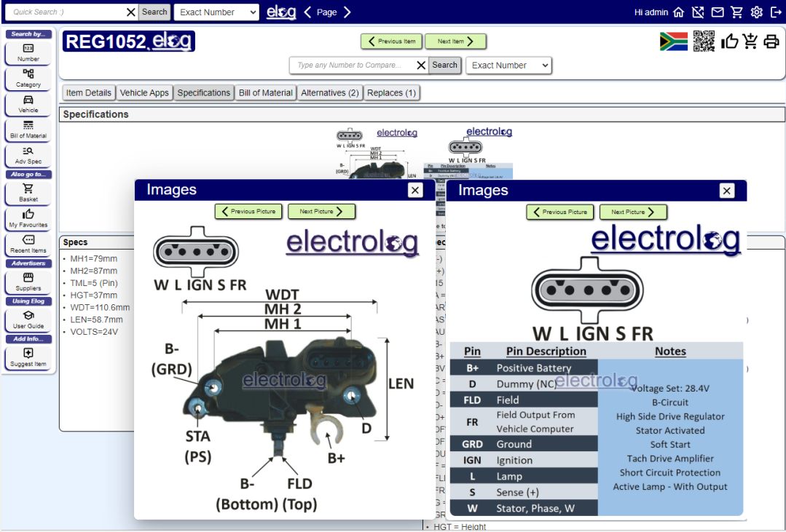Expand the compare Exact Number dropdown
The width and height of the screenshot is (786, 532).
pyautogui.click(x=508, y=65)
